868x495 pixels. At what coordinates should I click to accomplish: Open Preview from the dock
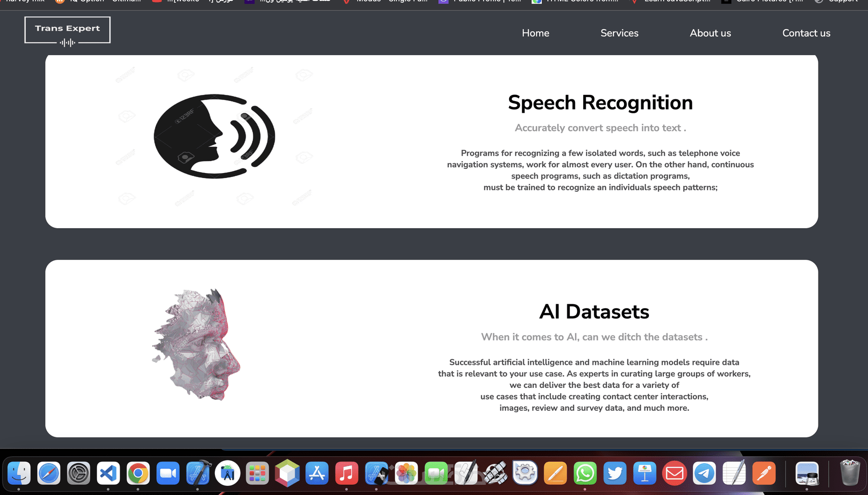(x=807, y=473)
